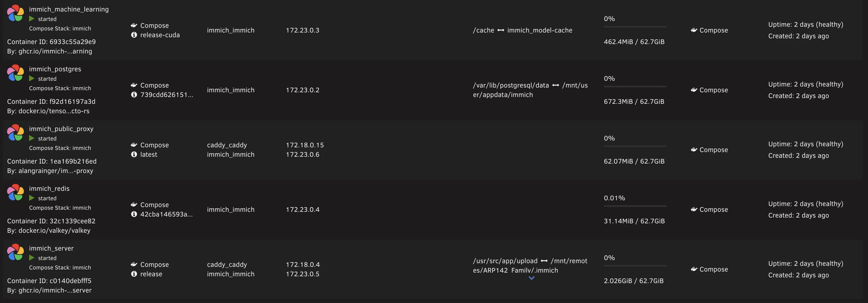
Task: Click the info icon next to release-cuda tag
Action: click(x=134, y=35)
